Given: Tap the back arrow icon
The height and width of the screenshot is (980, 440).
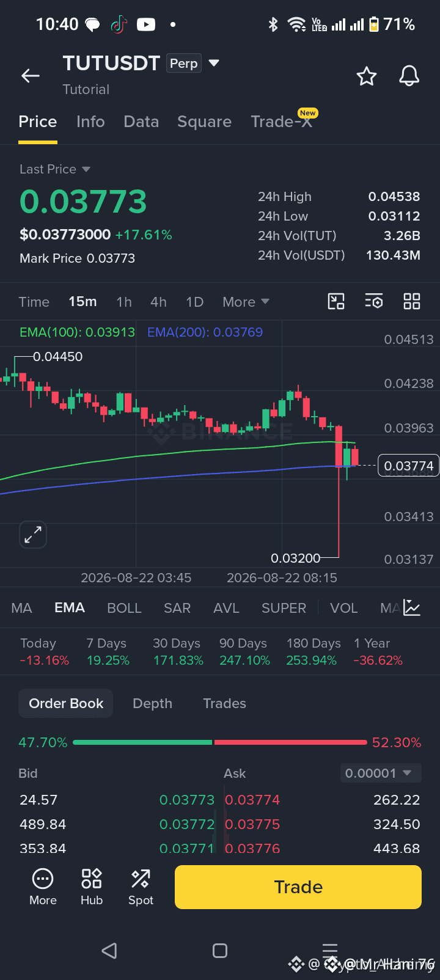Looking at the screenshot, I should [31, 76].
